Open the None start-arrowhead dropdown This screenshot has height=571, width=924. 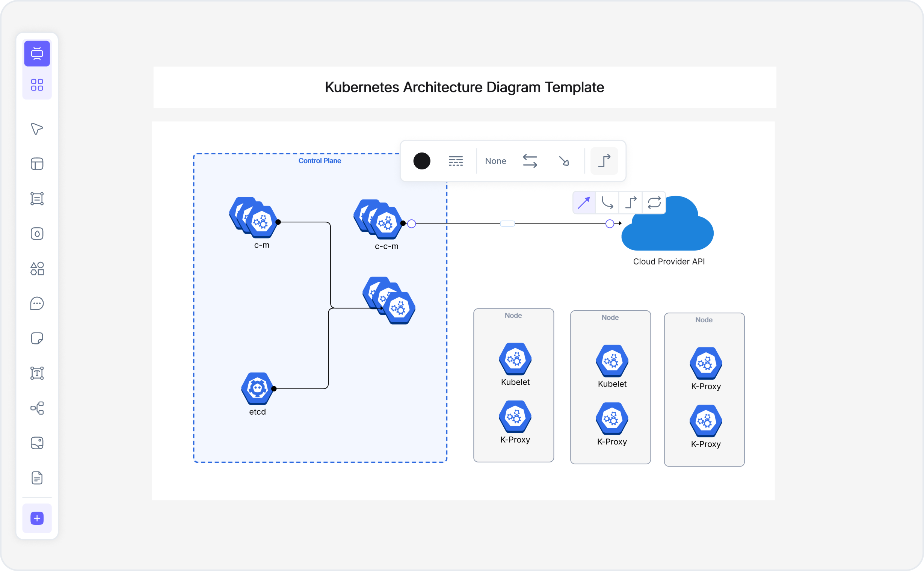tap(495, 161)
